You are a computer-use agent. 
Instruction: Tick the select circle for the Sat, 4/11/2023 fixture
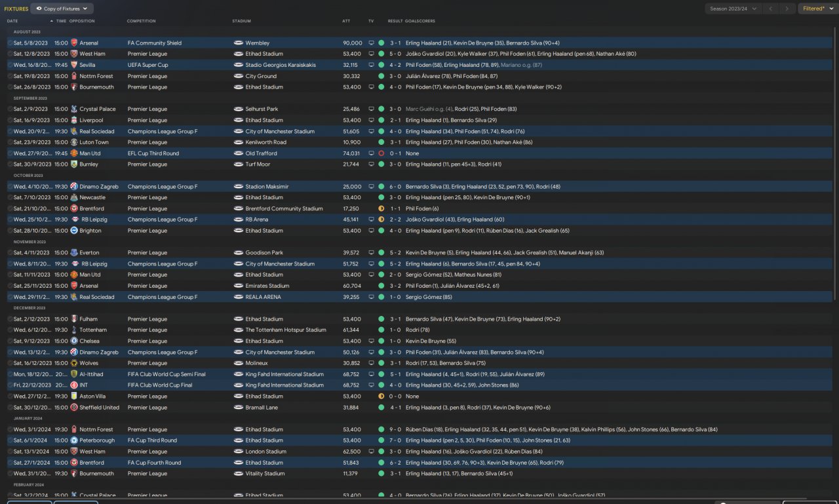coord(10,252)
